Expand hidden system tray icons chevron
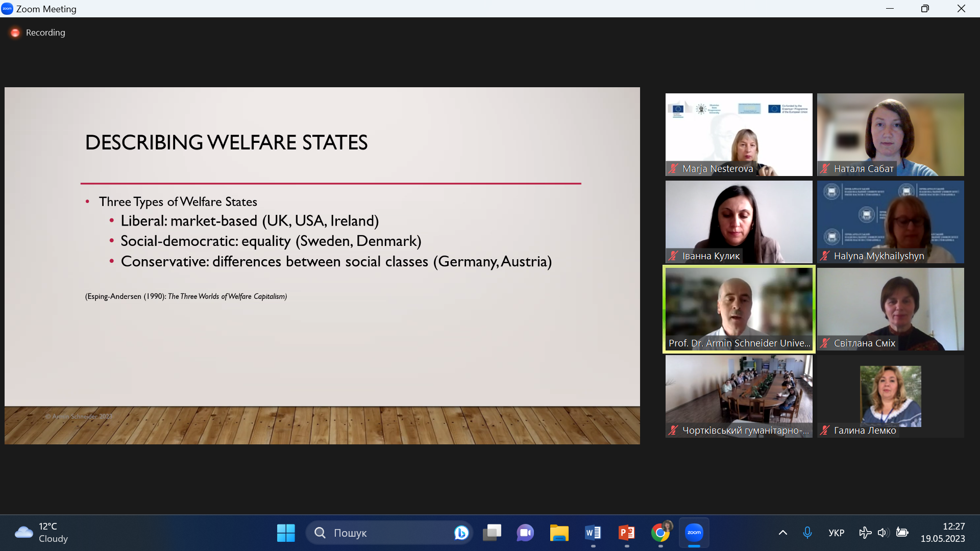The height and width of the screenshot is (551, 980). tap(782, 533)
